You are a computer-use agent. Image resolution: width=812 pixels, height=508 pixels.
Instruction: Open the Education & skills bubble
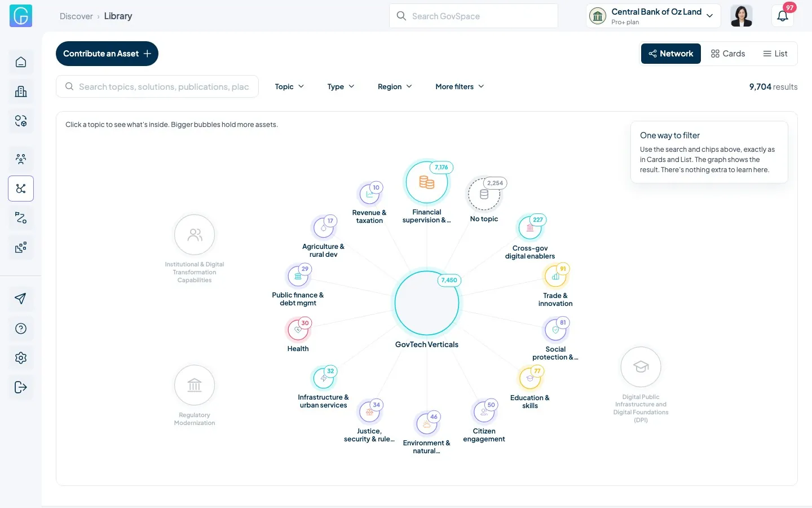click(530, 378)
